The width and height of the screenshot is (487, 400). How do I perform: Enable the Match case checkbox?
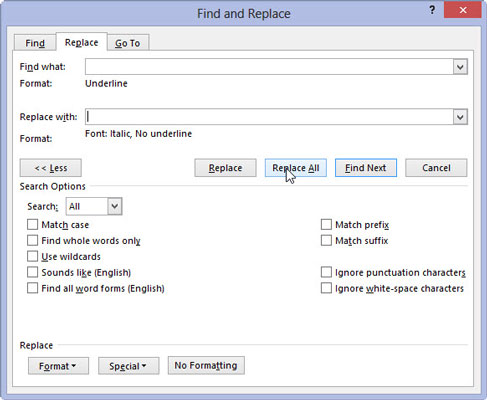[x=32, y=224]
